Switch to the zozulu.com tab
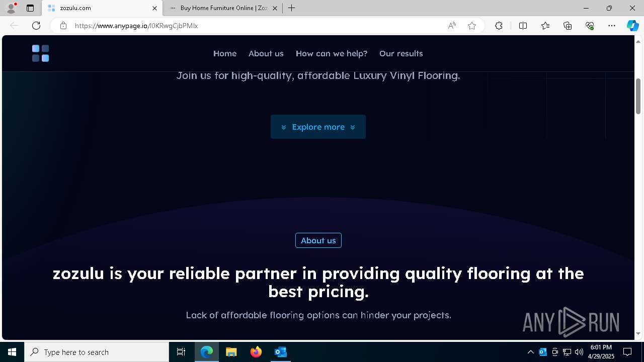 coord(102,8)
